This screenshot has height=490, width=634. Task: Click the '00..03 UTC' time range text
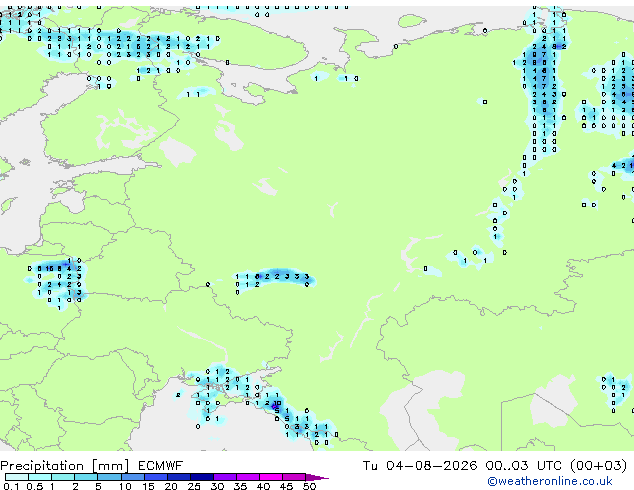click(x=523, y=465)
